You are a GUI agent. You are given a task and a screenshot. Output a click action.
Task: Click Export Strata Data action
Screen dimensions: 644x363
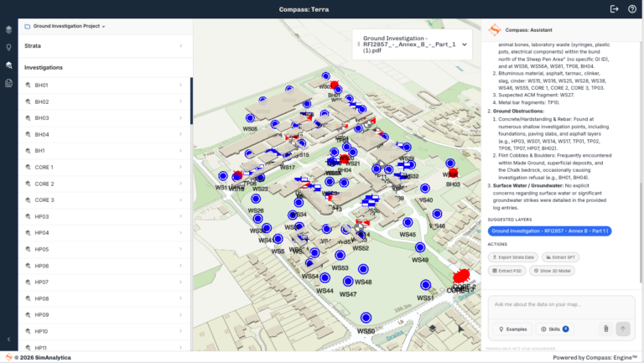(x=512, y=257)
